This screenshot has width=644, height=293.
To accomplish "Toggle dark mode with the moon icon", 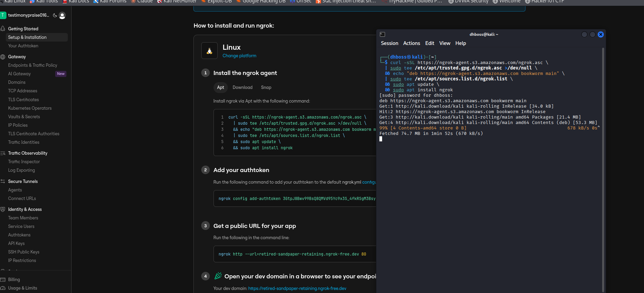I will (55, 15).
